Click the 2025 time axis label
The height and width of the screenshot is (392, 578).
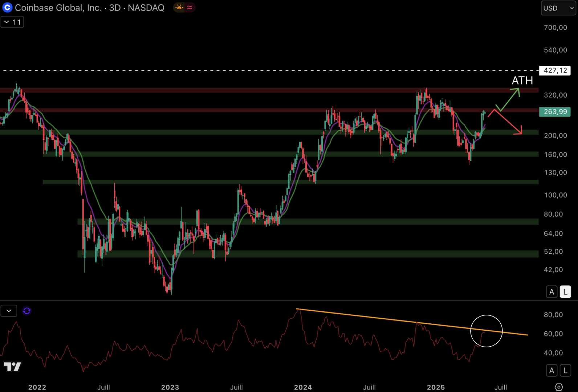coord(436,387)
